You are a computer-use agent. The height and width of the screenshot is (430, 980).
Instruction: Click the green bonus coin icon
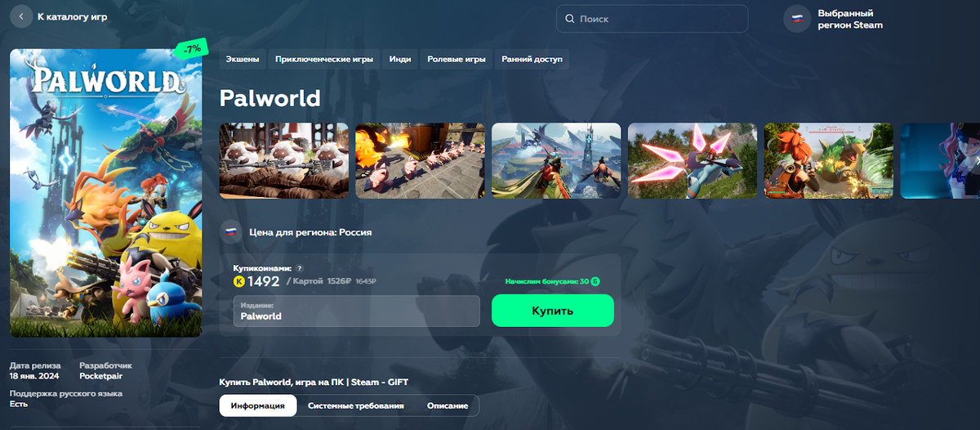[595, 281]
